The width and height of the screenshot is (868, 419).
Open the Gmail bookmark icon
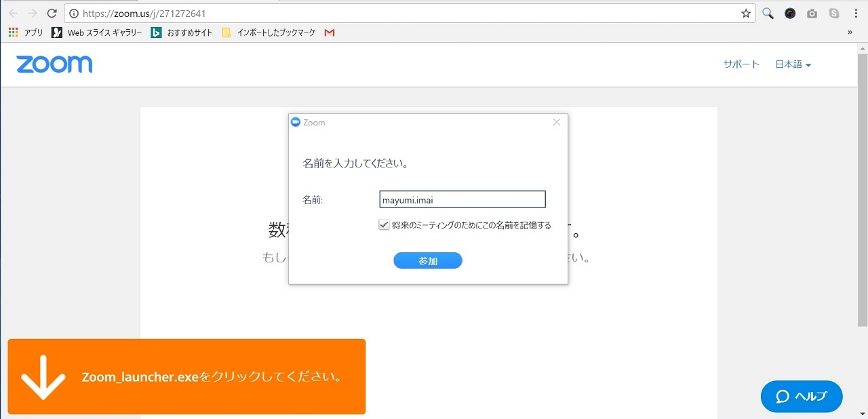[x=330, y=33]
